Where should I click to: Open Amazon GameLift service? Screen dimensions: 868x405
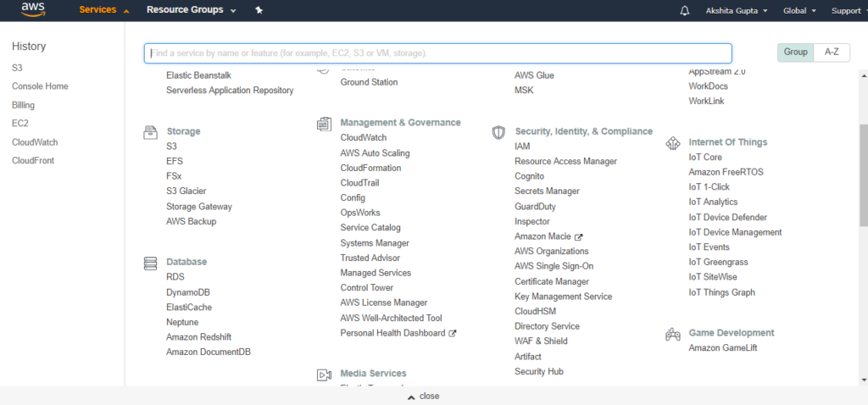point(723,348)
